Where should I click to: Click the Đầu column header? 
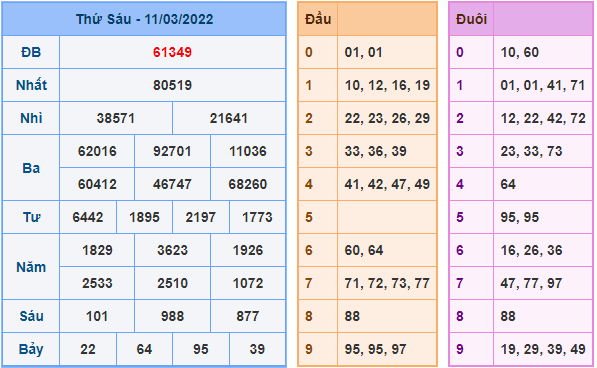click(x=318, y=19)
